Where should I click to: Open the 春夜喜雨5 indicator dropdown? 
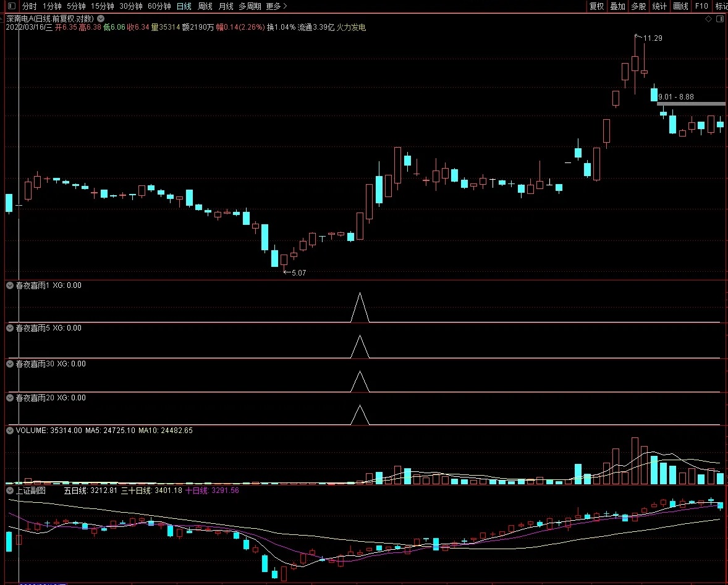[10, 328]
